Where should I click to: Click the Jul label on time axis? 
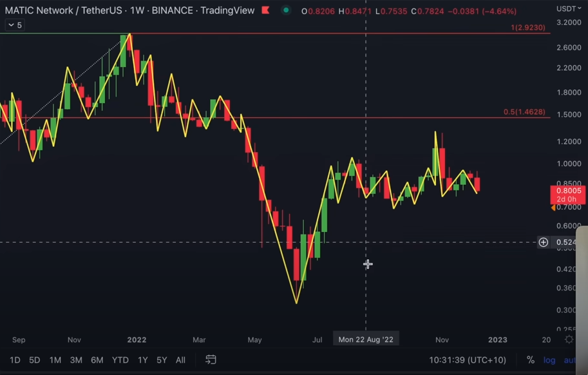(x=318, y=340)
